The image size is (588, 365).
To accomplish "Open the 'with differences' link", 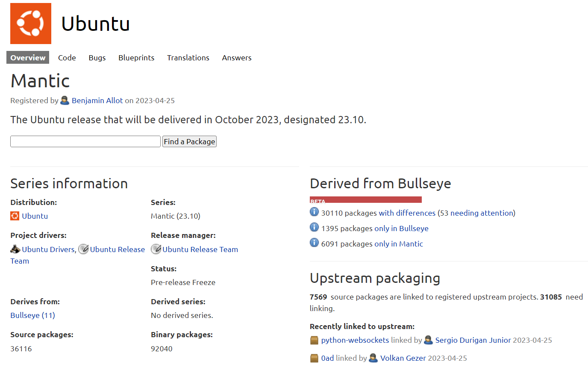I will point(407,213).
